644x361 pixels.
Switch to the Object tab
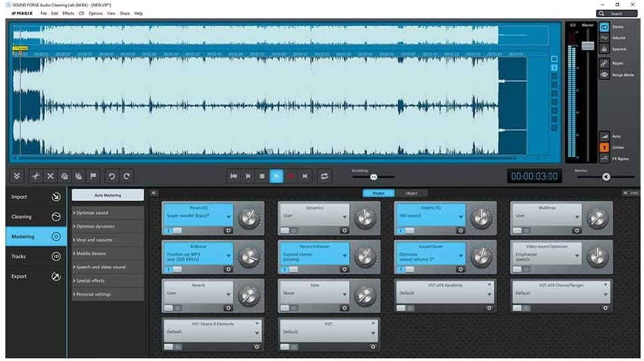[411, 193]
